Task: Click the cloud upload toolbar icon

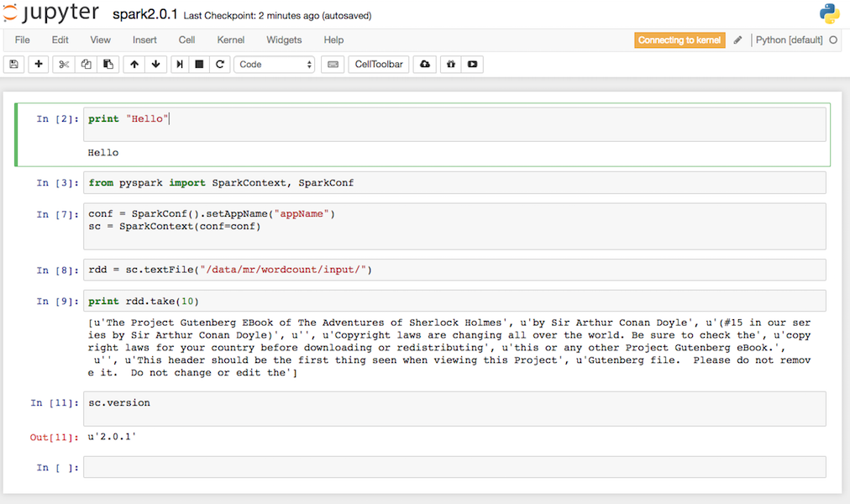Action: click(x=425, y=65)
